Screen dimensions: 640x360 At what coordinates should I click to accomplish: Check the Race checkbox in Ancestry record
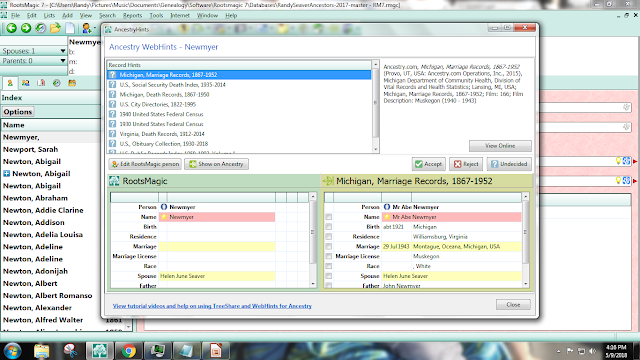point(329,266)
